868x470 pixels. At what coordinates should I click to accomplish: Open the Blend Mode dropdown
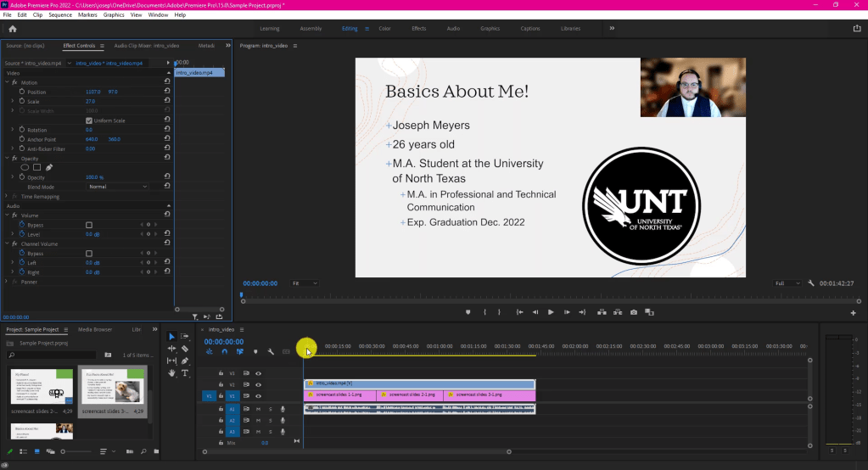(118, 187)
